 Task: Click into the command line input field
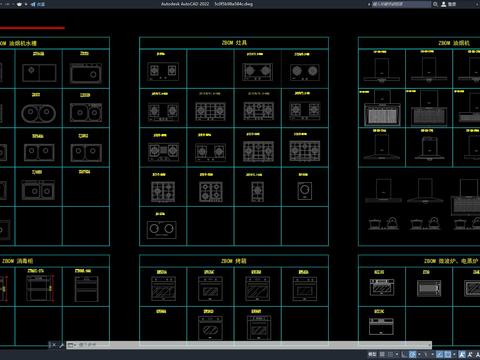coord(253,345)
